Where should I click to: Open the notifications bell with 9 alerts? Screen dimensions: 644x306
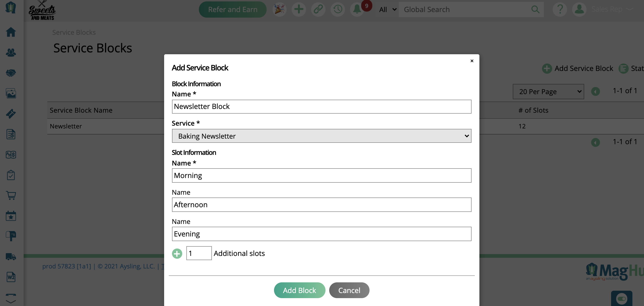point(357,9)
